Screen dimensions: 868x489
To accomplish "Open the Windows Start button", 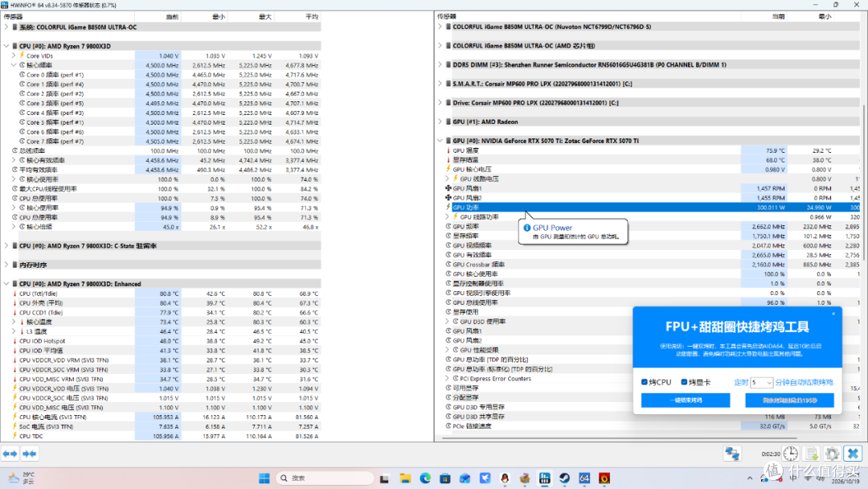I will (x=264, y=478).
